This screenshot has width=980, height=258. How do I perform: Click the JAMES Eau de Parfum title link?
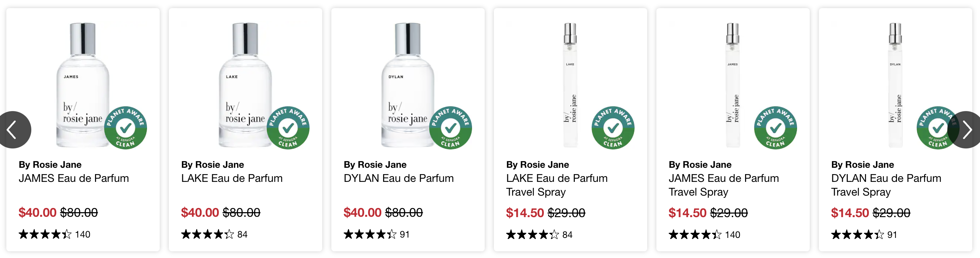click(74, 178)
